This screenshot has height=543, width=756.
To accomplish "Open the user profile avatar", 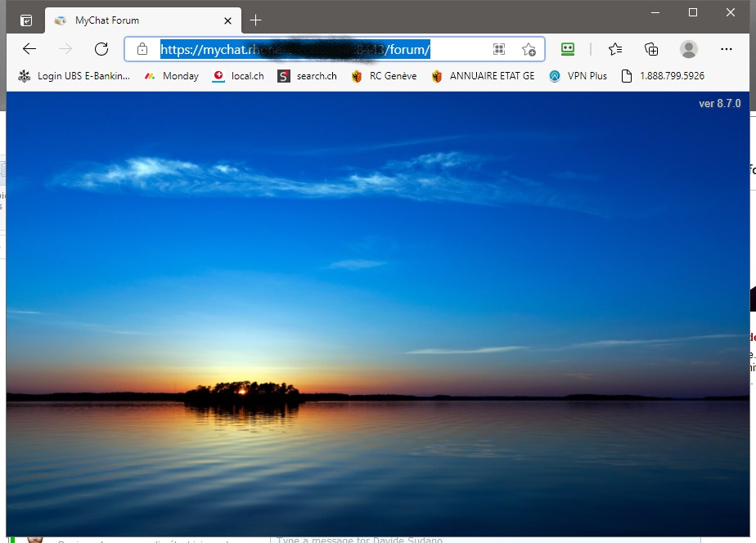I will point(689,49).
